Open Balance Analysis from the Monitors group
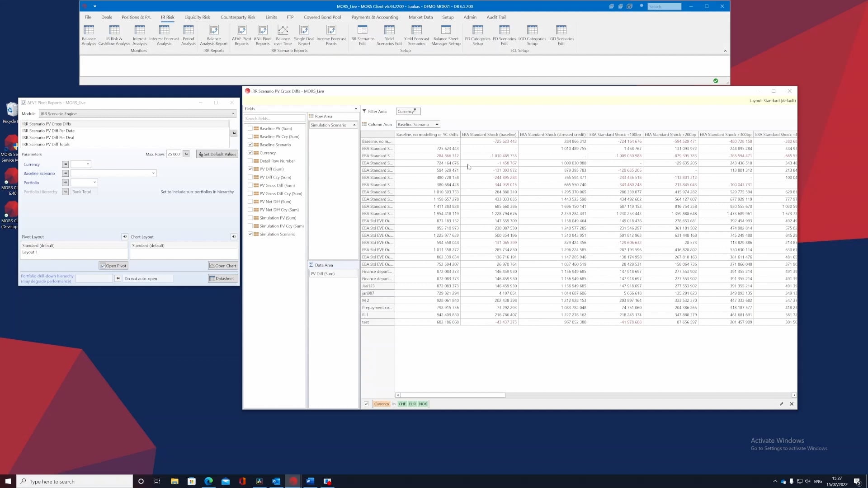This screenshot has width=868, height=488. [89, 35]
